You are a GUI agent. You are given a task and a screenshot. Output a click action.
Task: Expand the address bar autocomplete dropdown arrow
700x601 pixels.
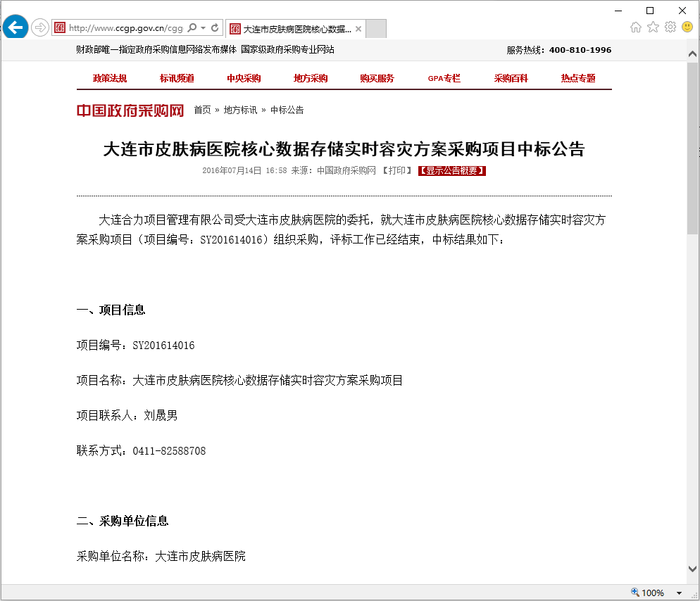pos(204,28)
